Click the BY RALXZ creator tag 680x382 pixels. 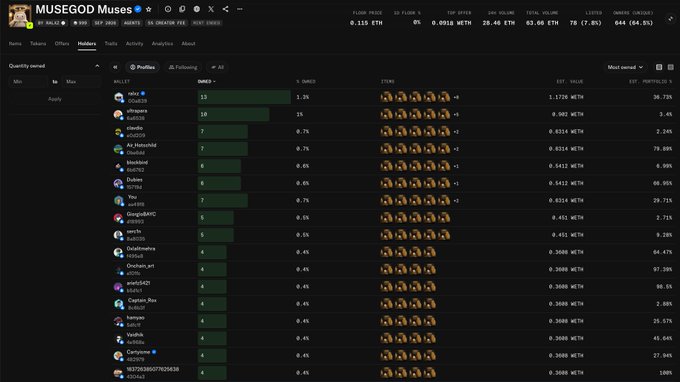pos(52,23)
